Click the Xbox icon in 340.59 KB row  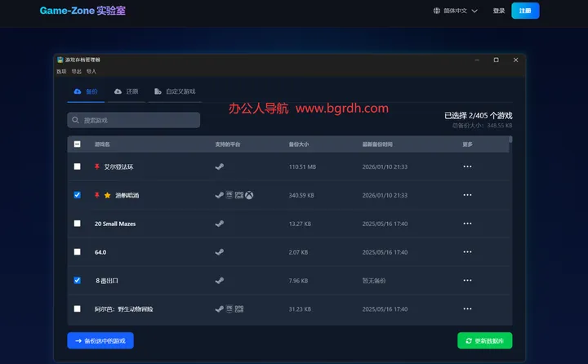click(249, 195)
